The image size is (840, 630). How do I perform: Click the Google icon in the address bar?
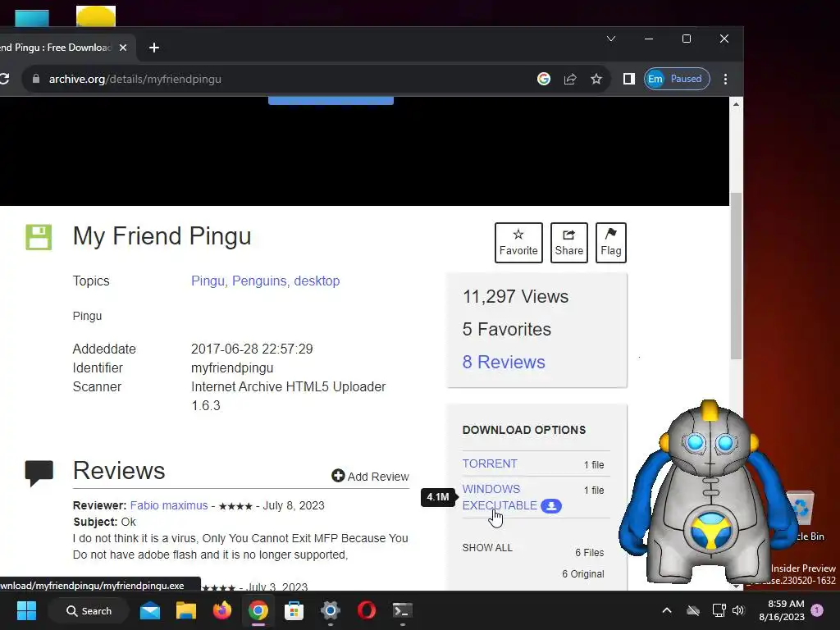pyautogui.click(x=544, y=79)
